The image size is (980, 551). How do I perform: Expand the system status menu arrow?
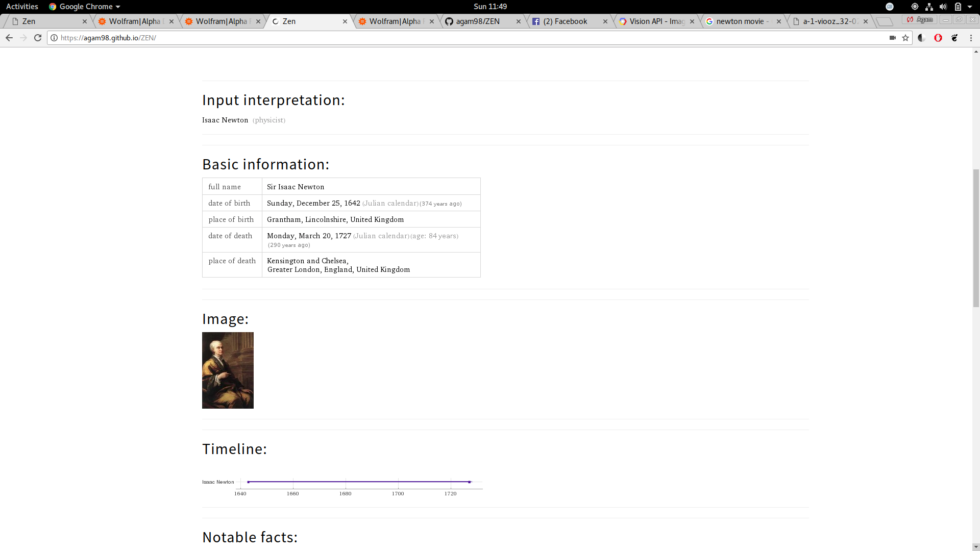[970, 7]
